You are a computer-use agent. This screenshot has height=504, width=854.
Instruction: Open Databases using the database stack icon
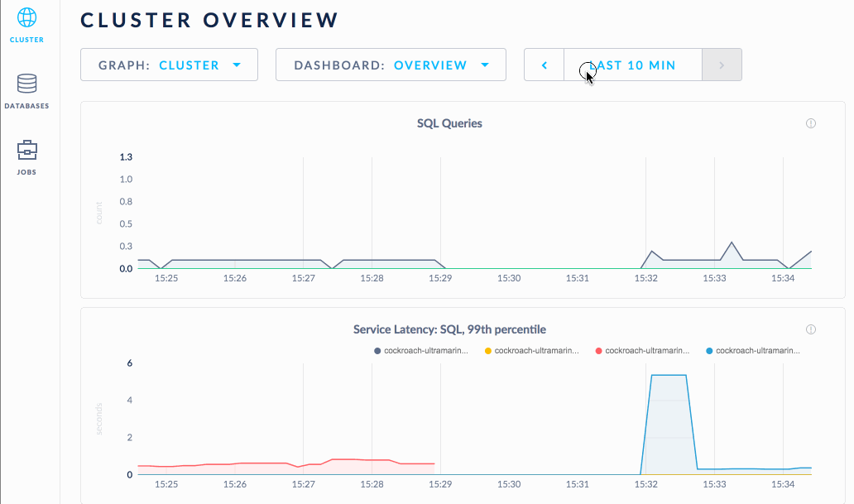click(x=26, y=83)
